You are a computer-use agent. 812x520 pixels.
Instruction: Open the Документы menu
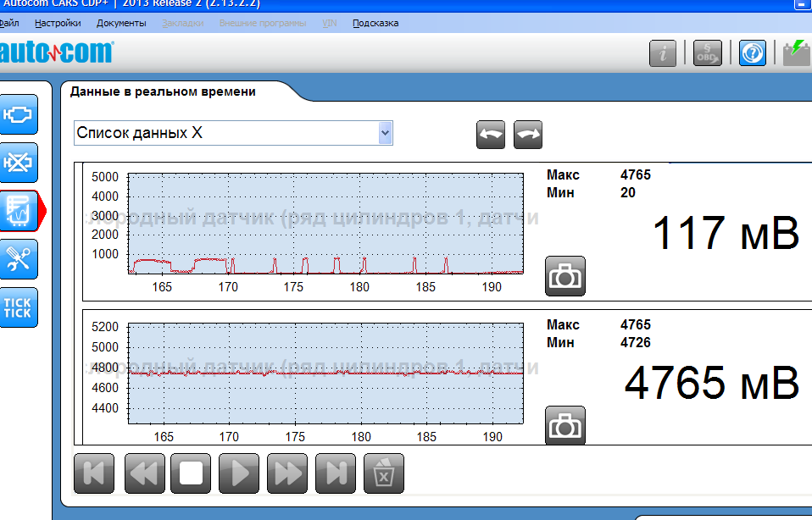coord(121,23)
